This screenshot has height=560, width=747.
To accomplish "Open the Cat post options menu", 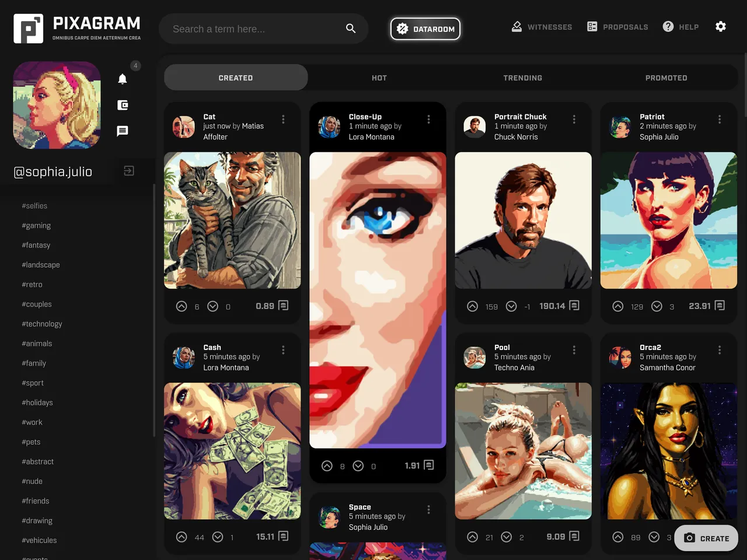I will point(283,119).
